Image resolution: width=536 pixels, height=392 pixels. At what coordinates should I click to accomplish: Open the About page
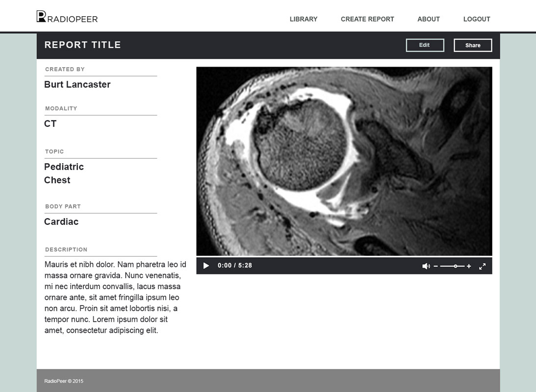point(428,19)
